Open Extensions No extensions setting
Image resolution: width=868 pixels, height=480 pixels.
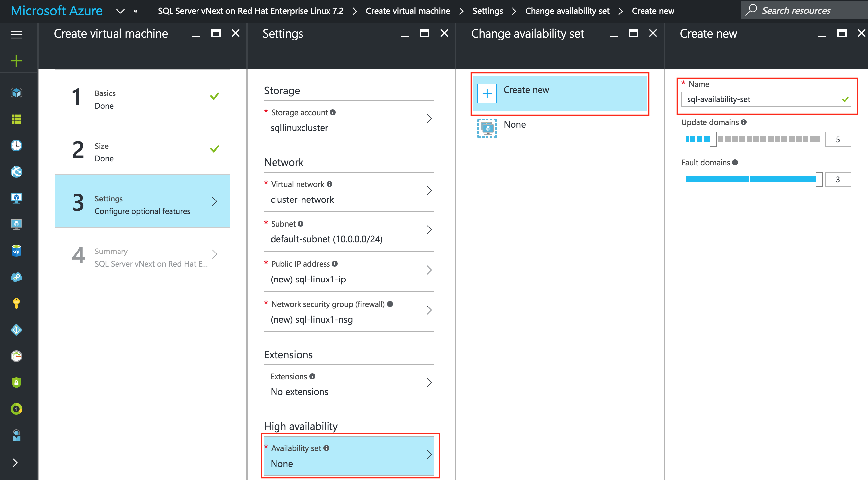point(349,384)
